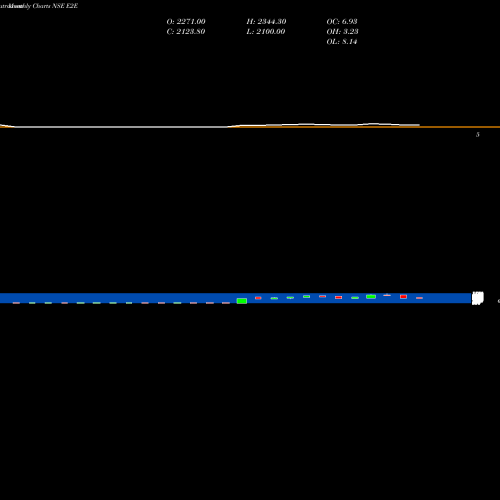Click the low price value L: 2100.00

[x=266, y=32]
